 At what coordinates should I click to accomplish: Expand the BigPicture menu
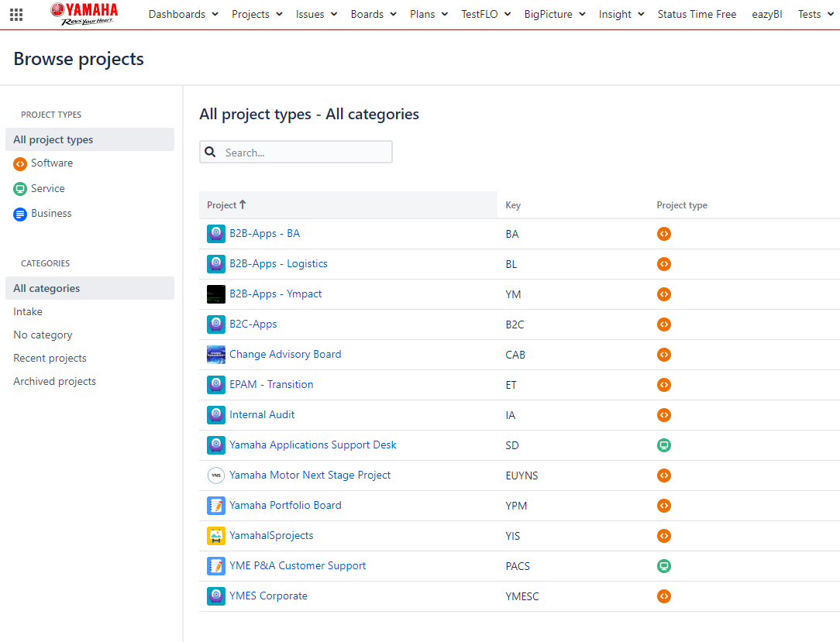click(555, 15)
